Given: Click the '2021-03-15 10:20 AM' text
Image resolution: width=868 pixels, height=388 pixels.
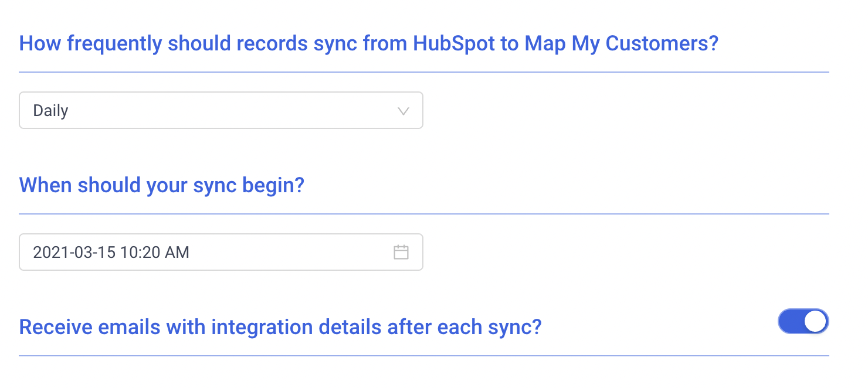Looking at the screenshot, I should pyautogui.click(x=111, y=253).
